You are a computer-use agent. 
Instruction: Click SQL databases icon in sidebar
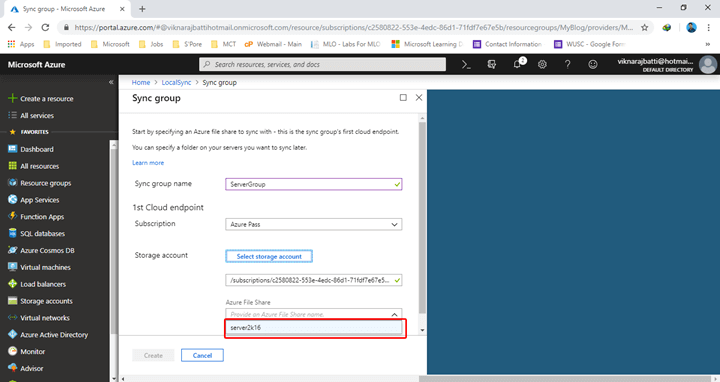12,233
